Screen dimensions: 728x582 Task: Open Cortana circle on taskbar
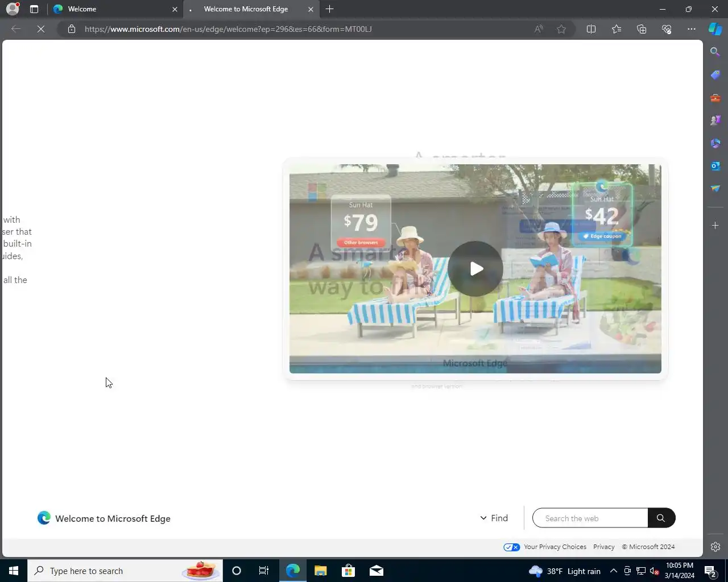pos(237,571)
